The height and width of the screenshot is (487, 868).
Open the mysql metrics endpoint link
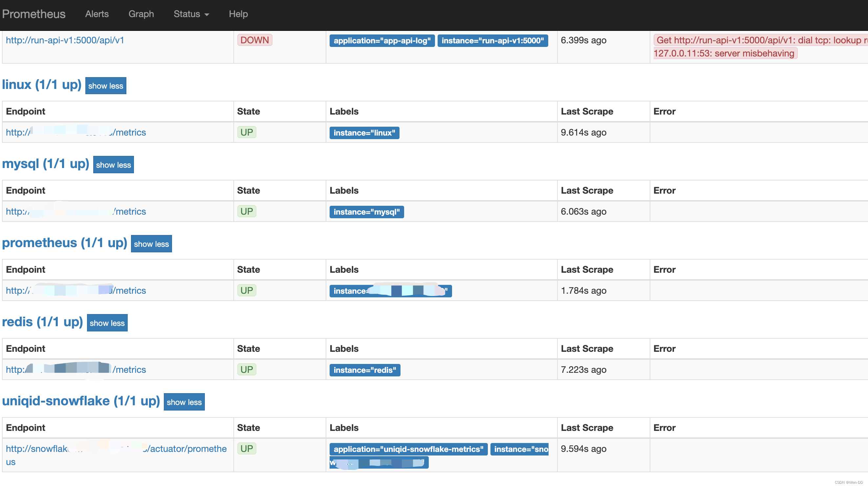pyautogui.click(x=130, y=212)
